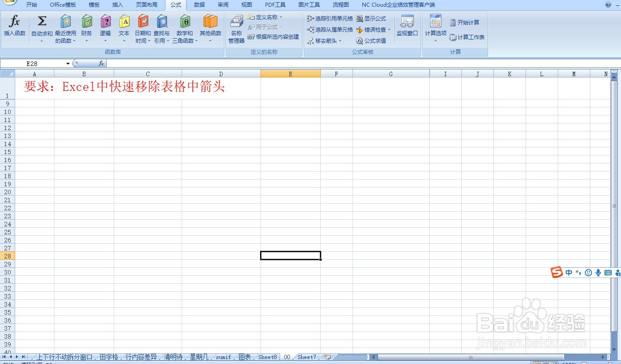Click Trace Precedents (追踪引用单元格)
Viewport: 621px width, 364px height.
(330, 19)
